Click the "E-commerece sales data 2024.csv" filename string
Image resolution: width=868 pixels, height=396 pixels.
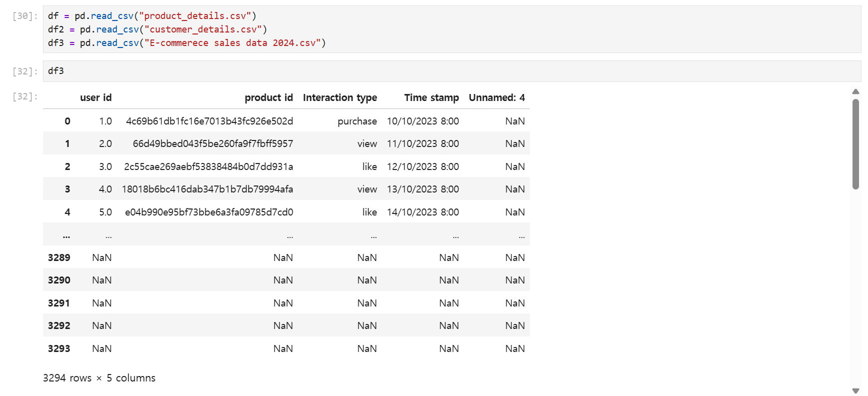(233, 43)
